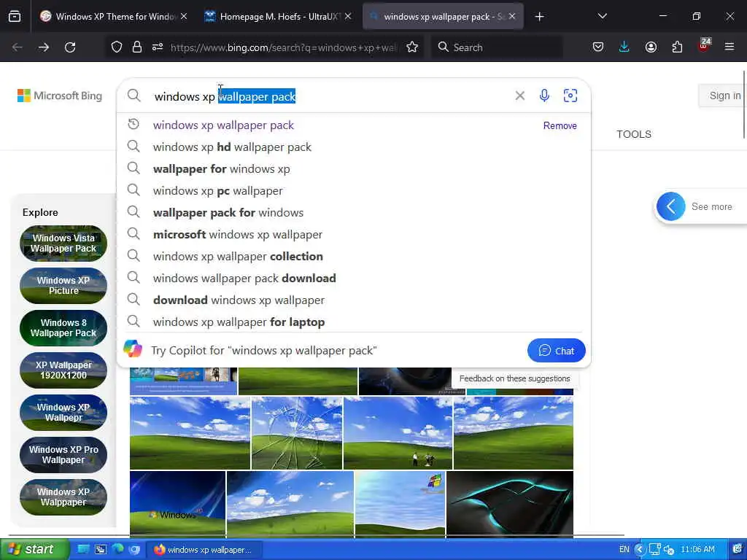Show desktop from quick launch
This screenshot has width=747, height=560.
pyautogui.click(x=83, y=550)
